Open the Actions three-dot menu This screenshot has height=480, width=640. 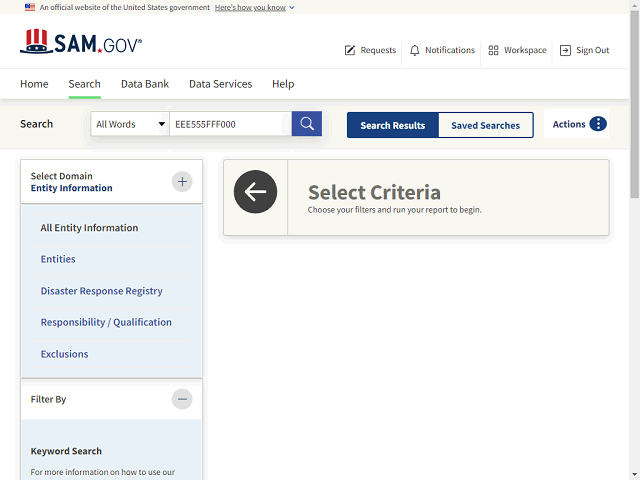(x=598, y=124)
